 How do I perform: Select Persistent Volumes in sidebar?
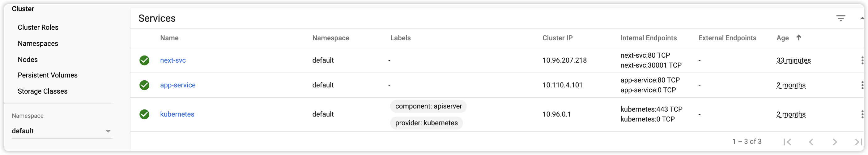pyautogui.click(x=48, y=75)
